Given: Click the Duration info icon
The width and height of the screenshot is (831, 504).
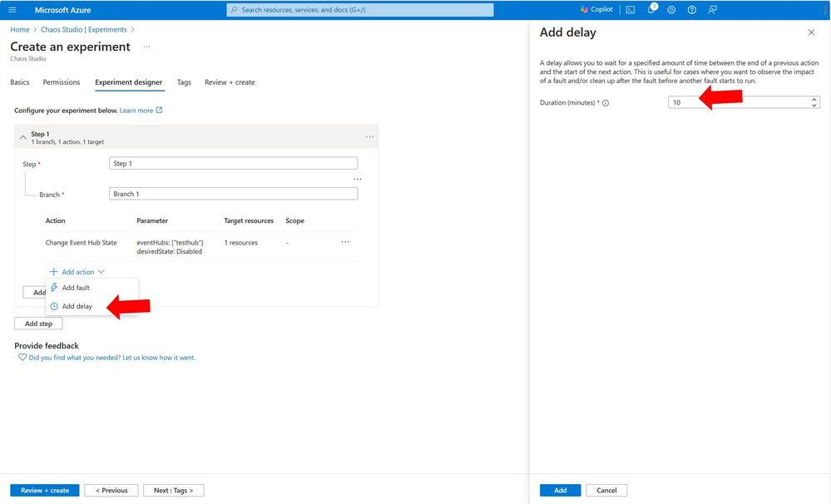Looking at the screenshot, I should pyautogui.click(x=606, y=103).
